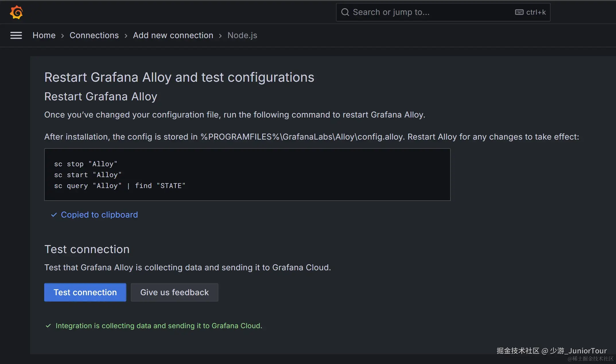
Task: Click Give us feedback button
Action: [174, 292]
